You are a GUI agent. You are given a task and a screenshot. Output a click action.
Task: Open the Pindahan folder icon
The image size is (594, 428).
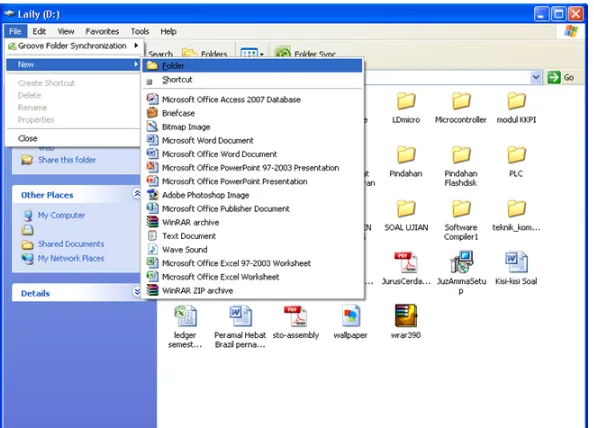click(406, 155)
